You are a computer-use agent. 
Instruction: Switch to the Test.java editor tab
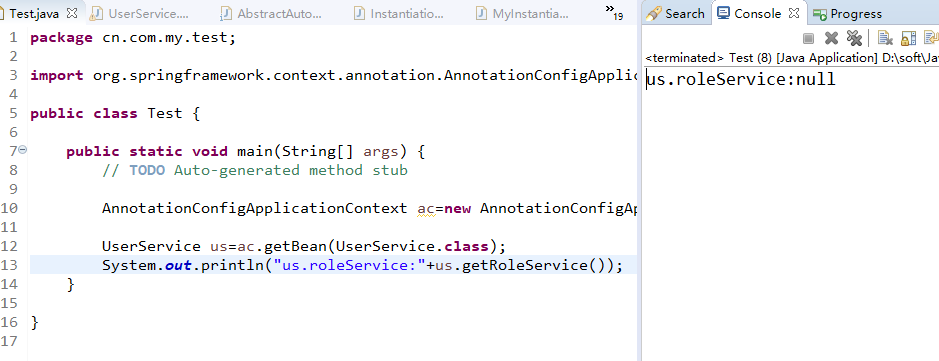coord(34,13)
